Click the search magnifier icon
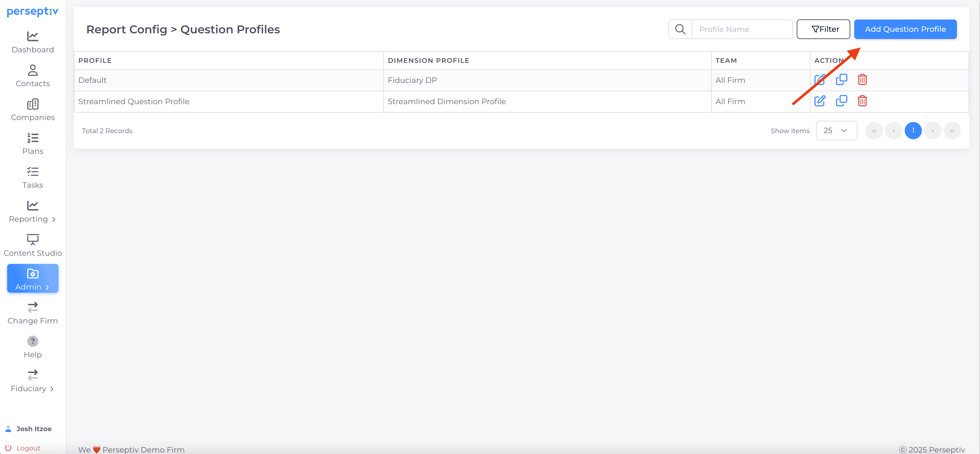Image resolution: width=980 pixels, height=454 pixels. (680, 29)
